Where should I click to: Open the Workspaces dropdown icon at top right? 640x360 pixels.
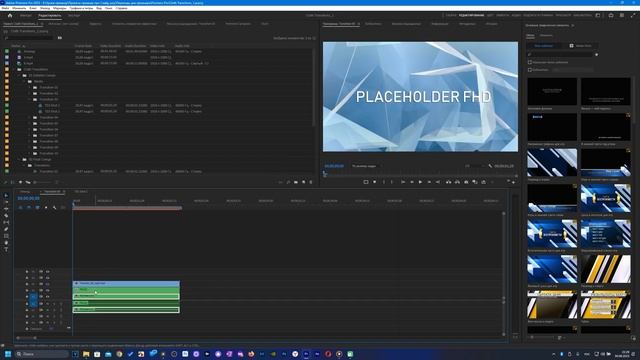pyautogui.click(x=598, y=16)
